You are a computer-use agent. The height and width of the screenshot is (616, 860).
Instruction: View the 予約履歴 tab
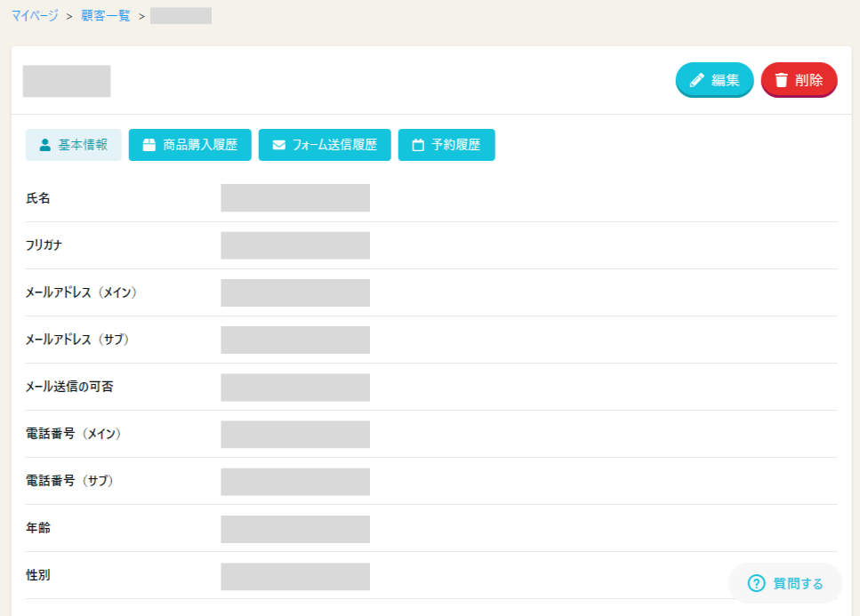coord(446,145)
